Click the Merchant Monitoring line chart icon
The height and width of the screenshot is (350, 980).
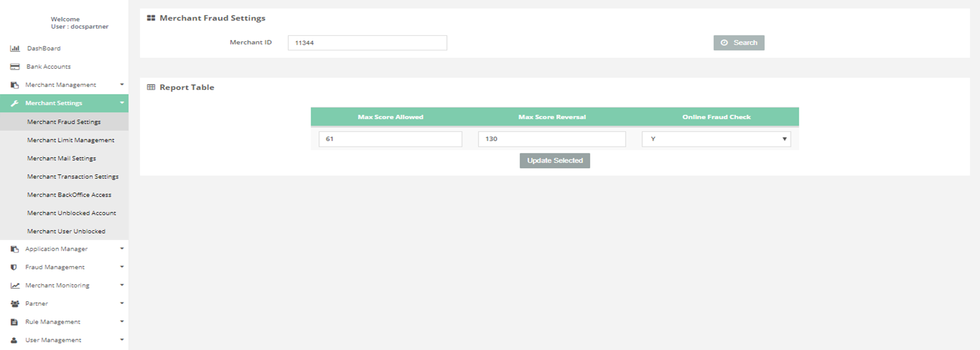coord(15,286)
